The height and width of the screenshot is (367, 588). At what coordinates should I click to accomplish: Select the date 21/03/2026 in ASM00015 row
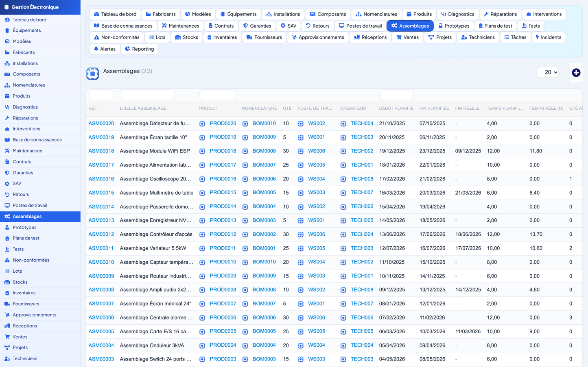click(468, 193)
